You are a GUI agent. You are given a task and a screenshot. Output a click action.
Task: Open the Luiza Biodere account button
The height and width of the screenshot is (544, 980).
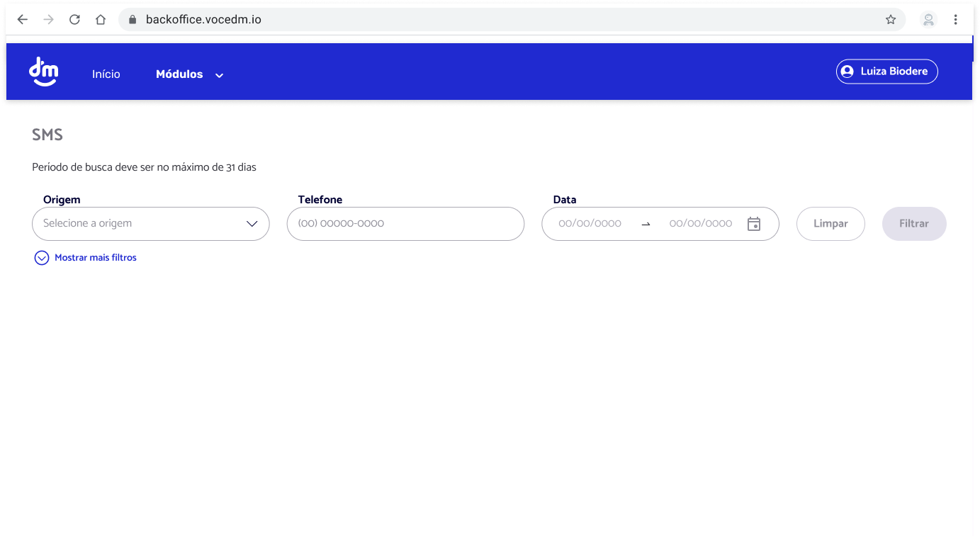coord(886,71)
